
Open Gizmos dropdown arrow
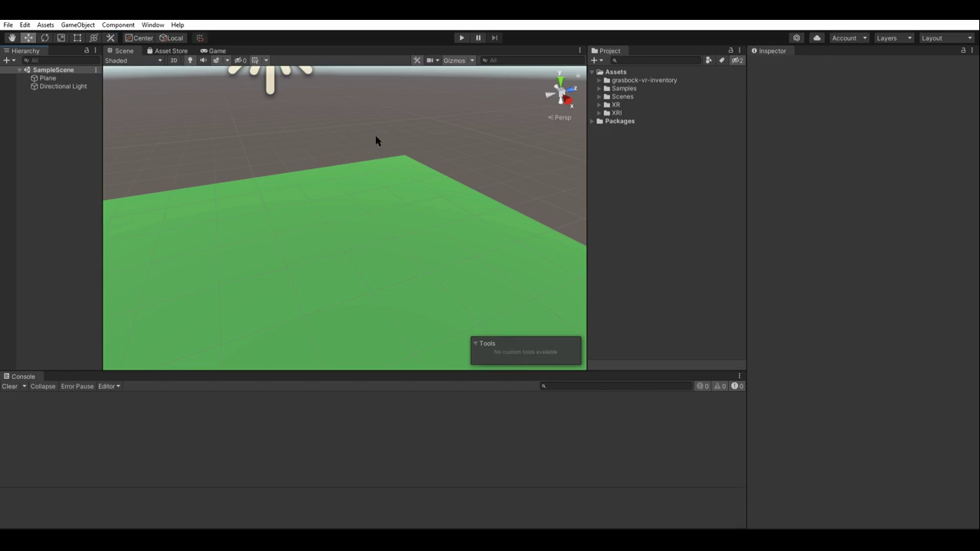click(x=472, y=60)
